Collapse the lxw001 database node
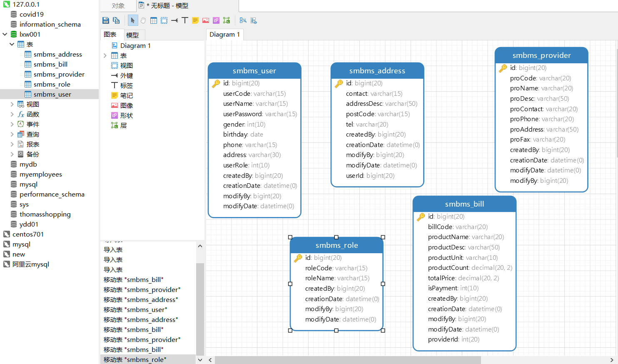The image size is (618, 364). coord(5,34)
